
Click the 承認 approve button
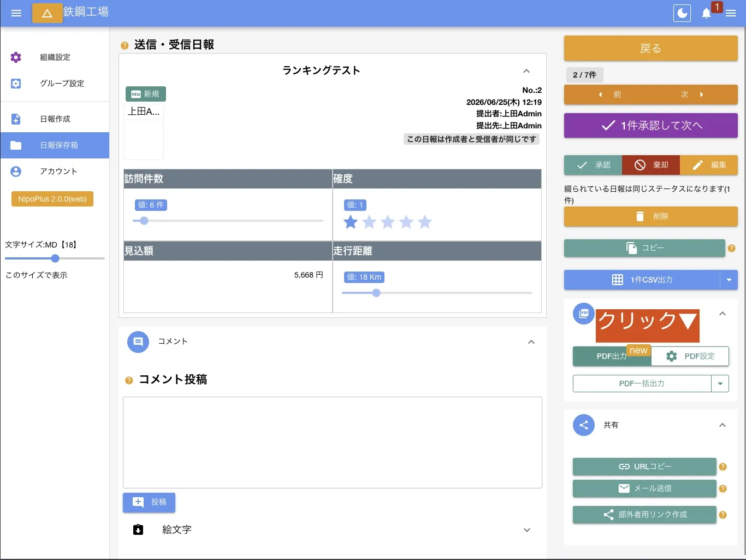coord(593,165)
